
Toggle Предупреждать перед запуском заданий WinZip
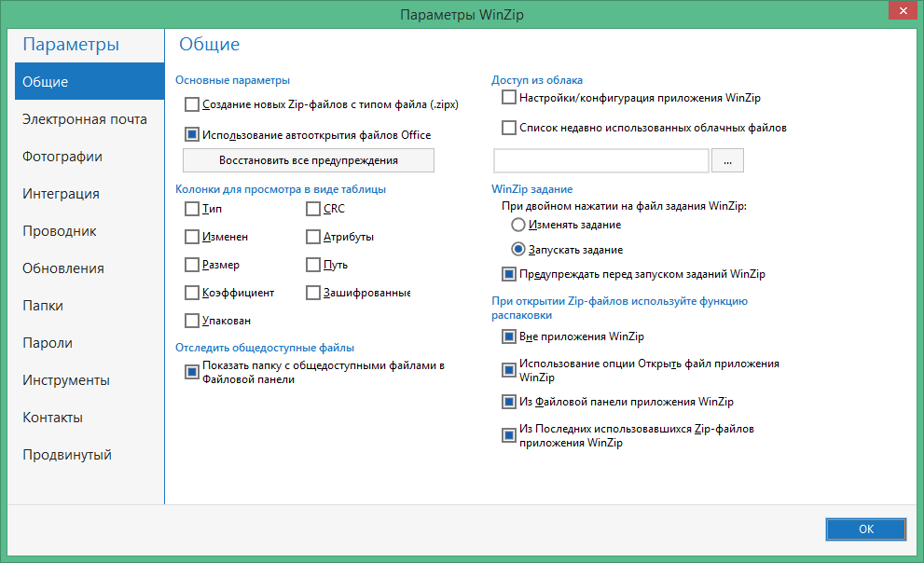click(509, 274)
